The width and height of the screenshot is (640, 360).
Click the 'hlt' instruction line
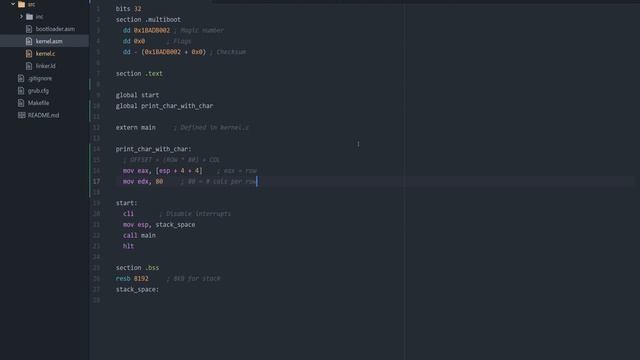(128, 246)
